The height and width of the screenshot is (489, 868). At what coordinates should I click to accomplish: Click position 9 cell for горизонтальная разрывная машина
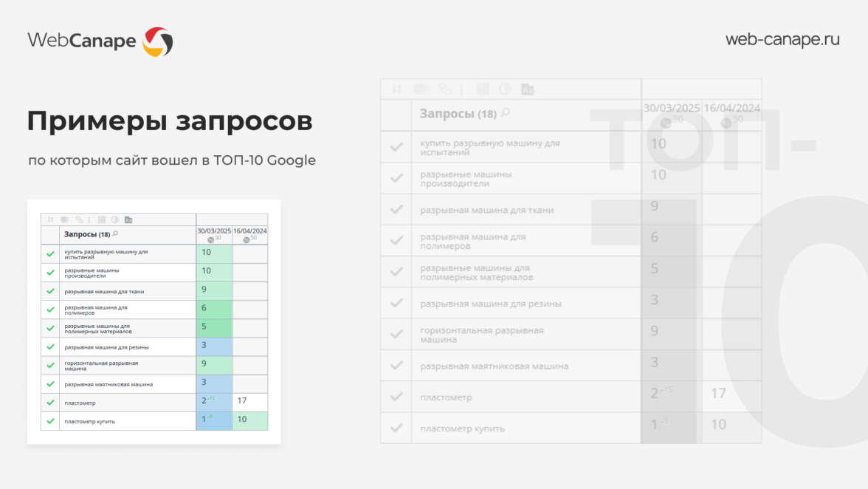point(214,365)
